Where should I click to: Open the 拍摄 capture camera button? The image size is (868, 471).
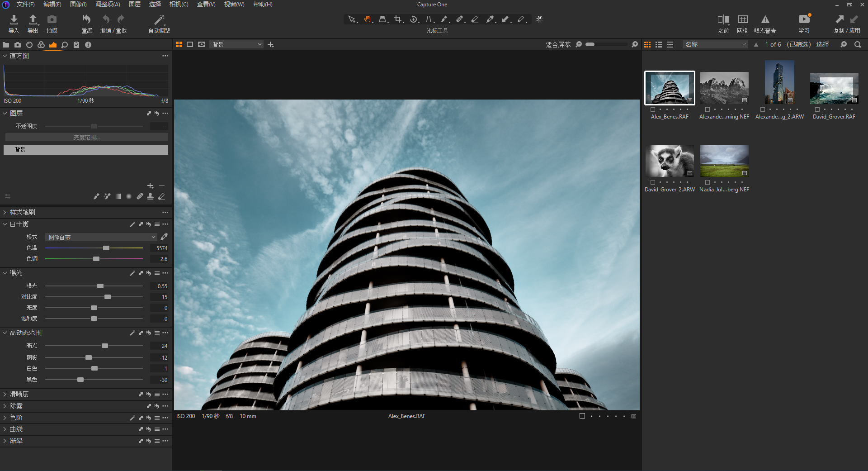point(52,19)
